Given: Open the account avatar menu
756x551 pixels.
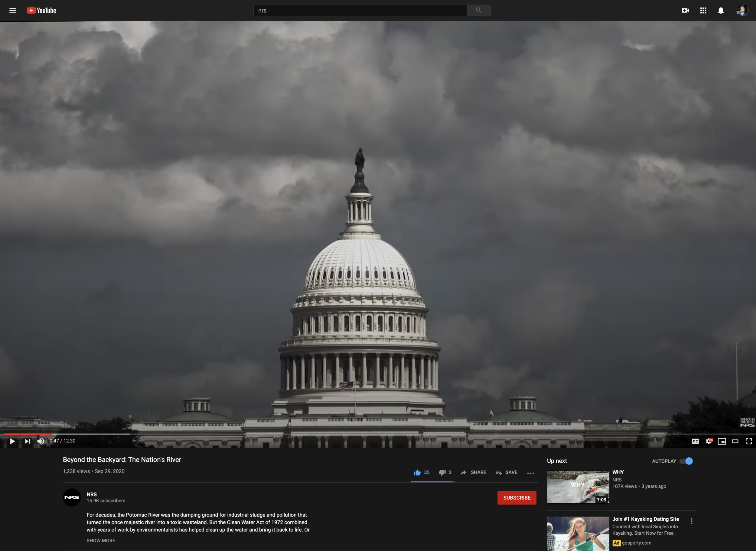Looking at the screenshot, I should [x=742, y=10].
